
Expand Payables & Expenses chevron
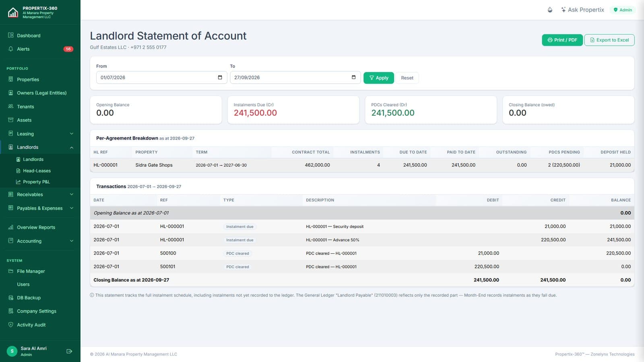coord(72,208)
